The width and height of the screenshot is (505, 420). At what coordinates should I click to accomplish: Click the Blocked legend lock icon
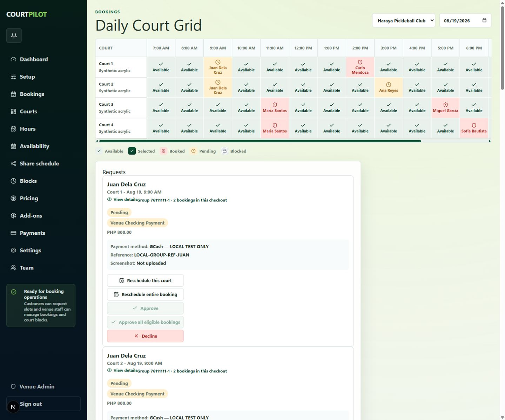click(x=224, y=151)
